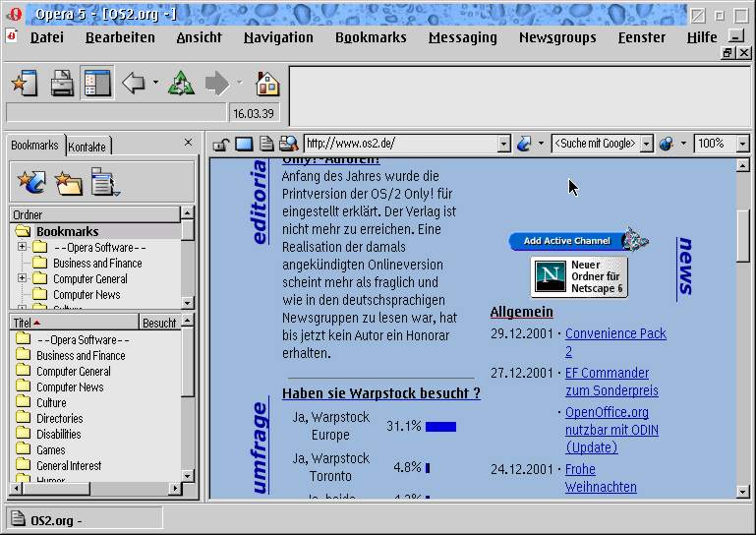Click Neuer Ordner für Netscape 6 button
Image resolution: width=756 pixels, height=535 pixels.
point(579,276)
